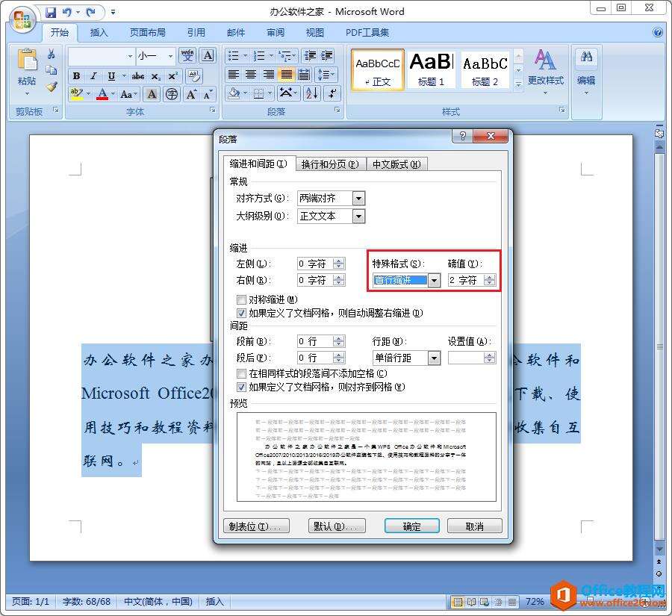Switch to Print Layout view in status bar

coord(458,602)
